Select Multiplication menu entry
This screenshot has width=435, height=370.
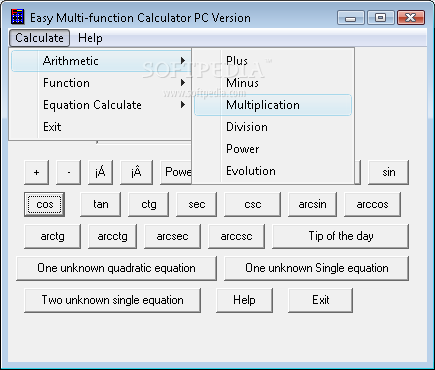[x=273, y=105]
